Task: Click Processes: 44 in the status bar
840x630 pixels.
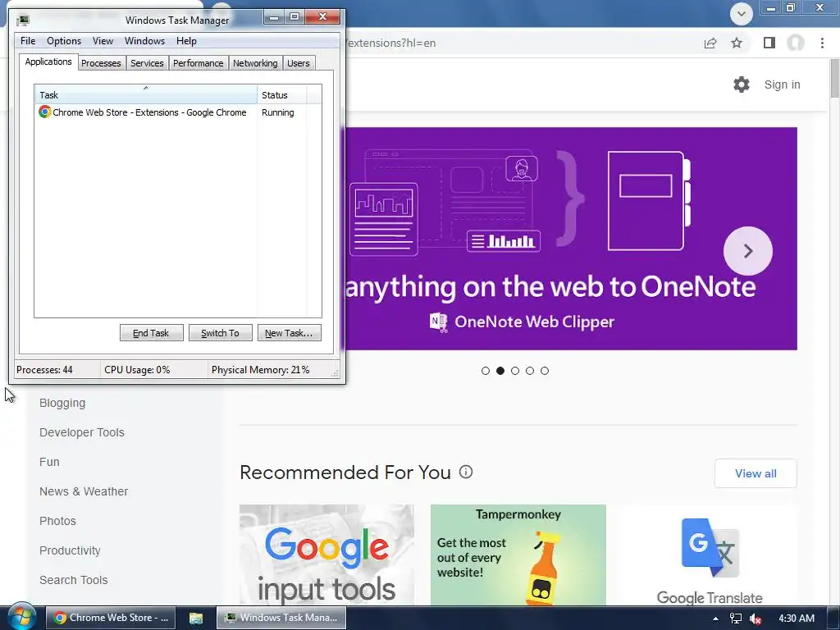Action: point(44,370)
